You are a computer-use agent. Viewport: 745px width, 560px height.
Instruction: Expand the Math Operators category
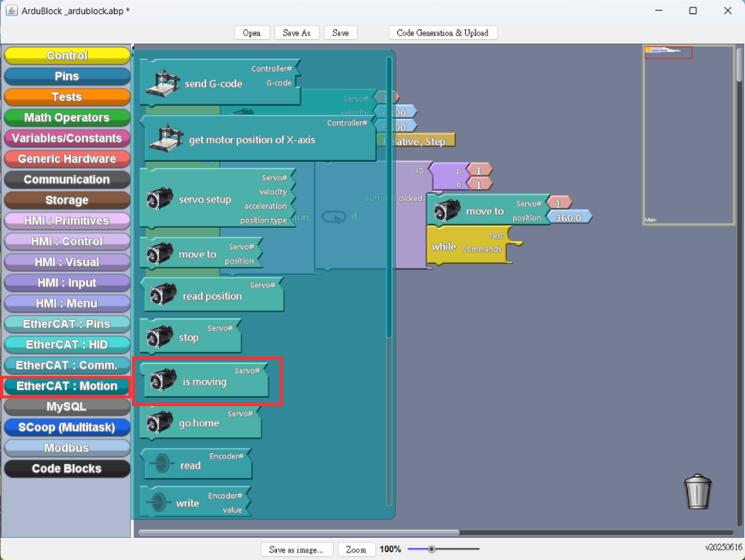pos(67,117)
